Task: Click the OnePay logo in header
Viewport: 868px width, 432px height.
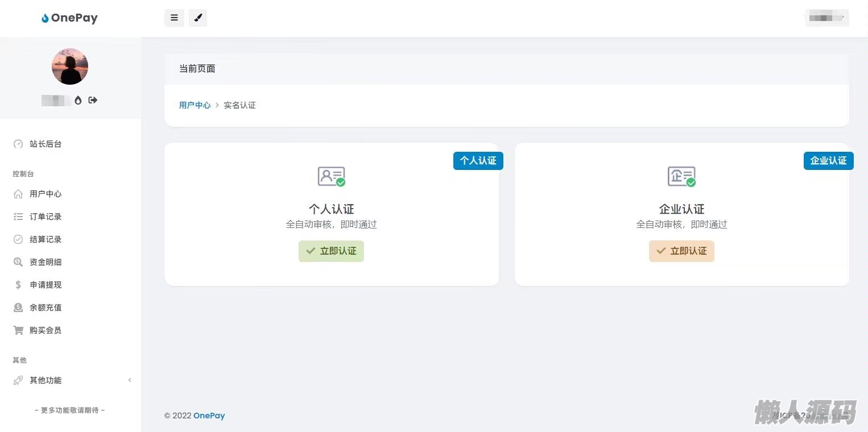Action: (69, 18)
